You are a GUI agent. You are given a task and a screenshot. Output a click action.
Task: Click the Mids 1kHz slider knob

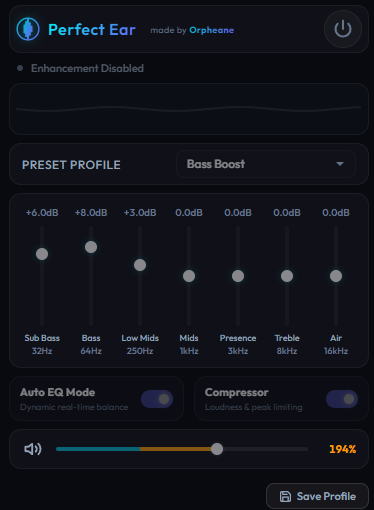click(189, 276)
